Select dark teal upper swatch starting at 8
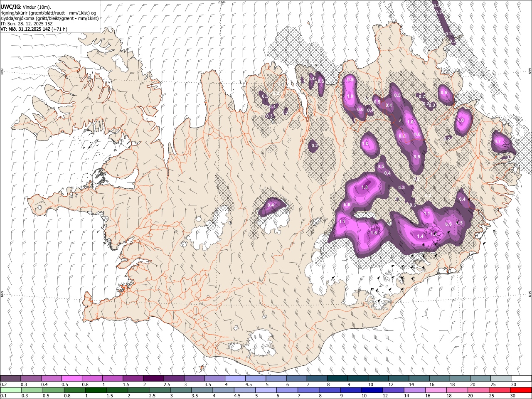Image resolution: width=532 pixels, height=399 pixels. click(x=337, y=379)
